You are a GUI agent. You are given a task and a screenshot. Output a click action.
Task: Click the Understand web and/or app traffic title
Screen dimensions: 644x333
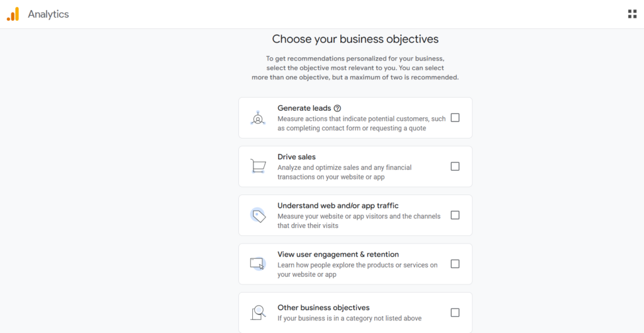338,206
